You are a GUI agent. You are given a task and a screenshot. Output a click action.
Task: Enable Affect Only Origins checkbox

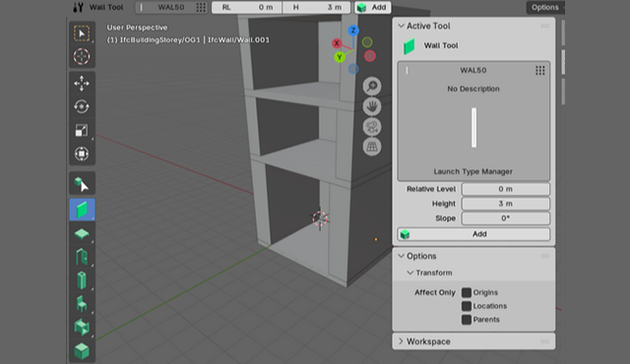point(467,292)
